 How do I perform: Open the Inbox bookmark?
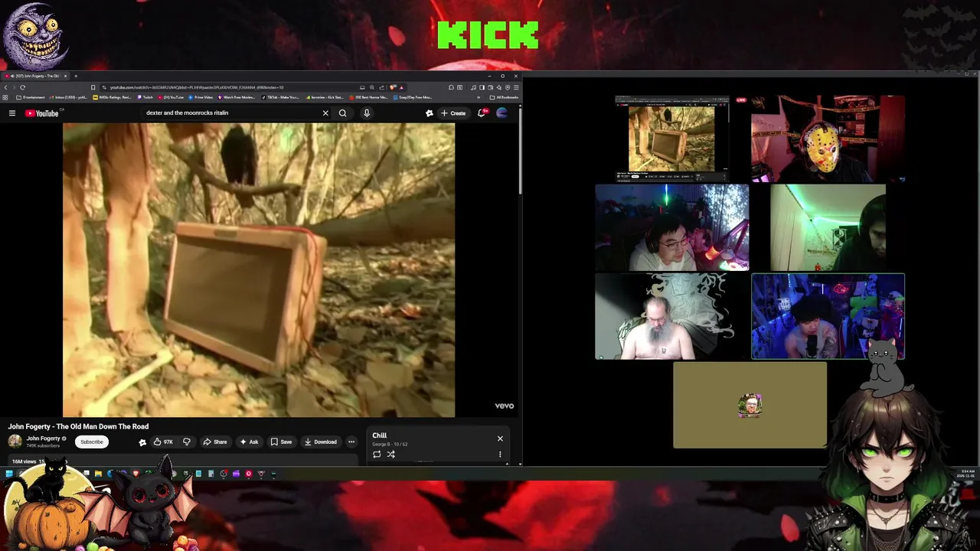68,97
